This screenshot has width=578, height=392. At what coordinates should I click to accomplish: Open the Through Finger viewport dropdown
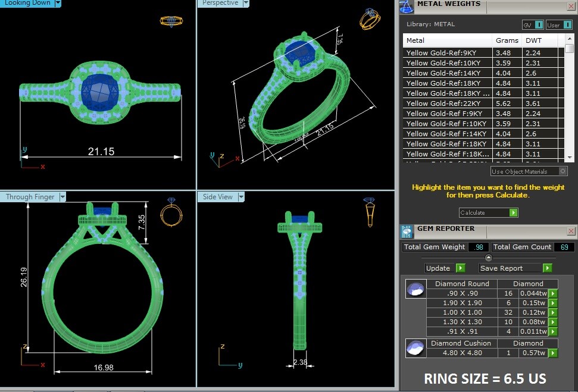[x=63, y=197]
